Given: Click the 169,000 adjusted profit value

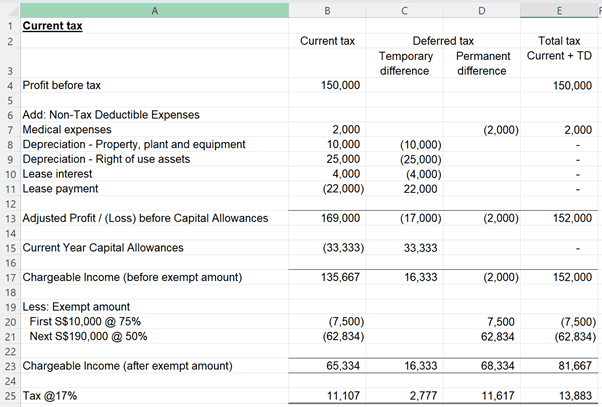Looking at the screenshot, I should click(x=340, y=218).
